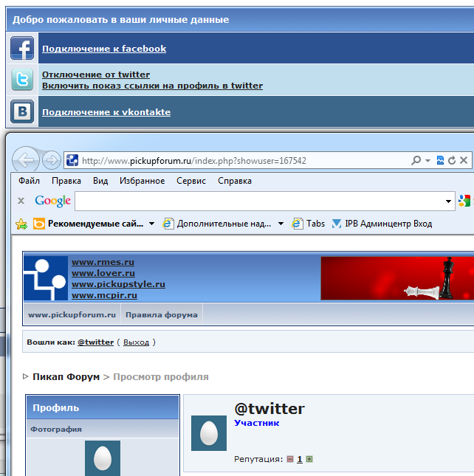This screenshot has width=474, height=476.
Task: Click the search magnifier in address bar
Action: click(416, 160)
